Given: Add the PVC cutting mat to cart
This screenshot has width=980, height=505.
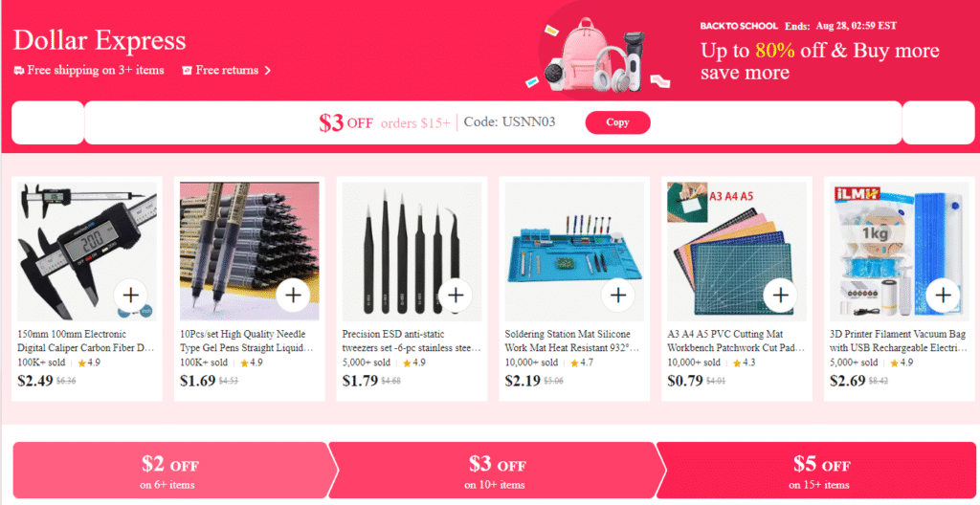Looking at the screenshot, I should (781, 295).
